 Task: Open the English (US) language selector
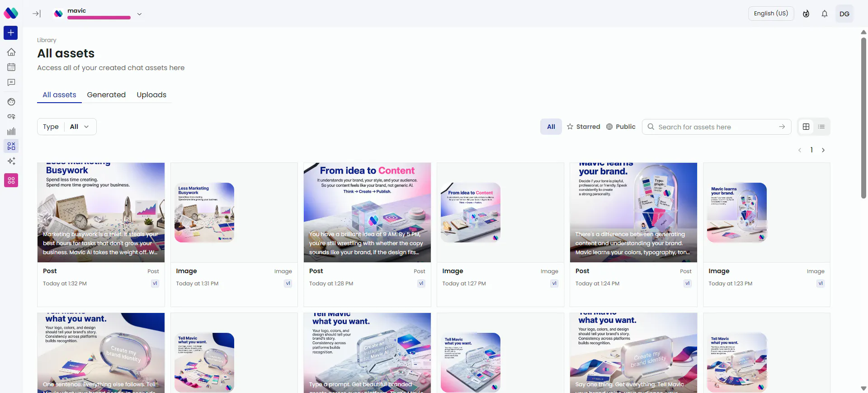[x=771, y=14]
